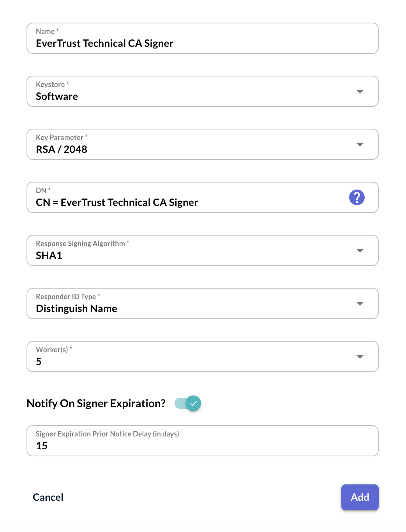Disable signer expiration notifications
Viewport: 406px width, 532px height.
point(188,403)
